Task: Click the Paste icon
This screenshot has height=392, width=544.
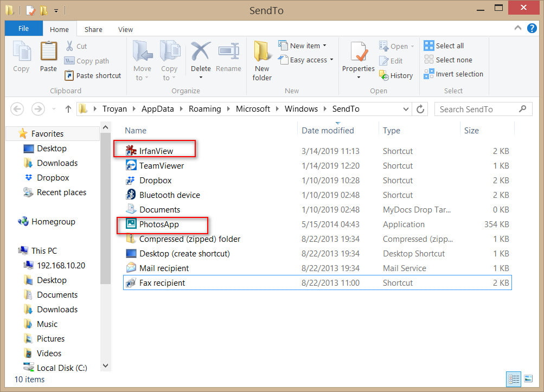Action: tap(48, 56)
